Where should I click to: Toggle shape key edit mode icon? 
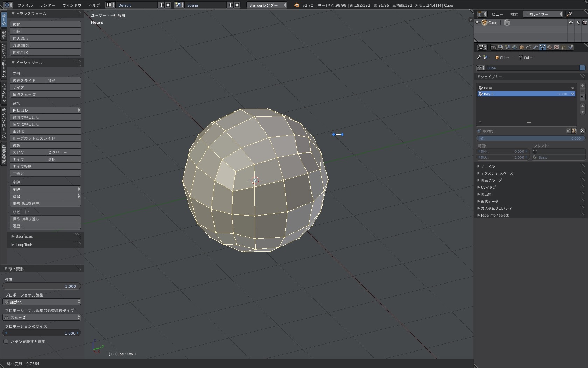(574, 131)
